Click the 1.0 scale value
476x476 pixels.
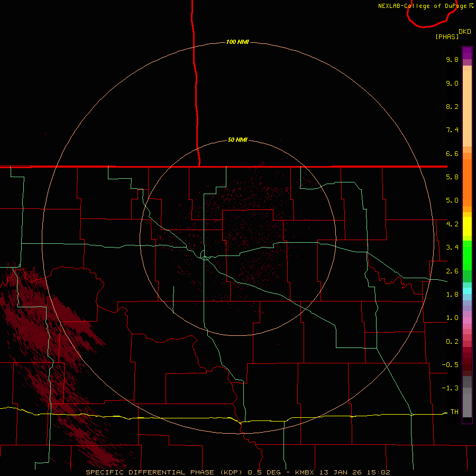pyautogui.click(x=452, y=318)
